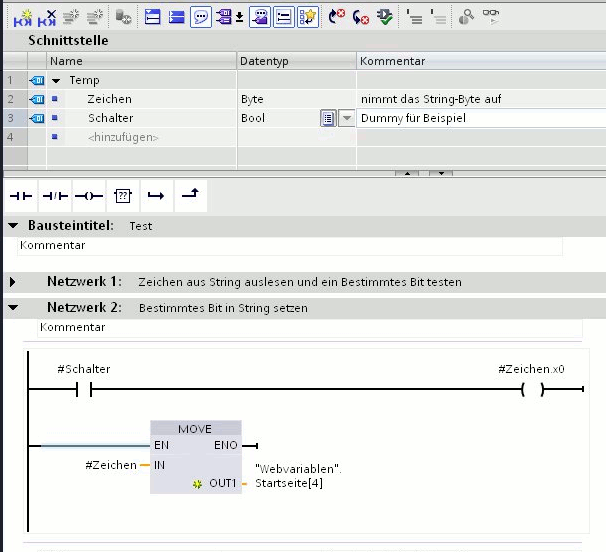Open all networks via toolbar icon
This screenshot has width=606, height=552.
coord(153,17)
